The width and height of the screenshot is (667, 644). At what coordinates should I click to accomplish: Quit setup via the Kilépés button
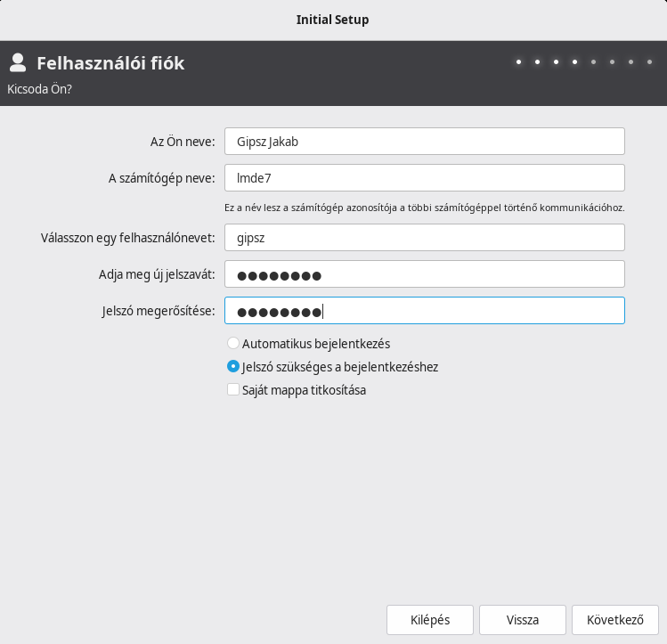pos(429,620)
